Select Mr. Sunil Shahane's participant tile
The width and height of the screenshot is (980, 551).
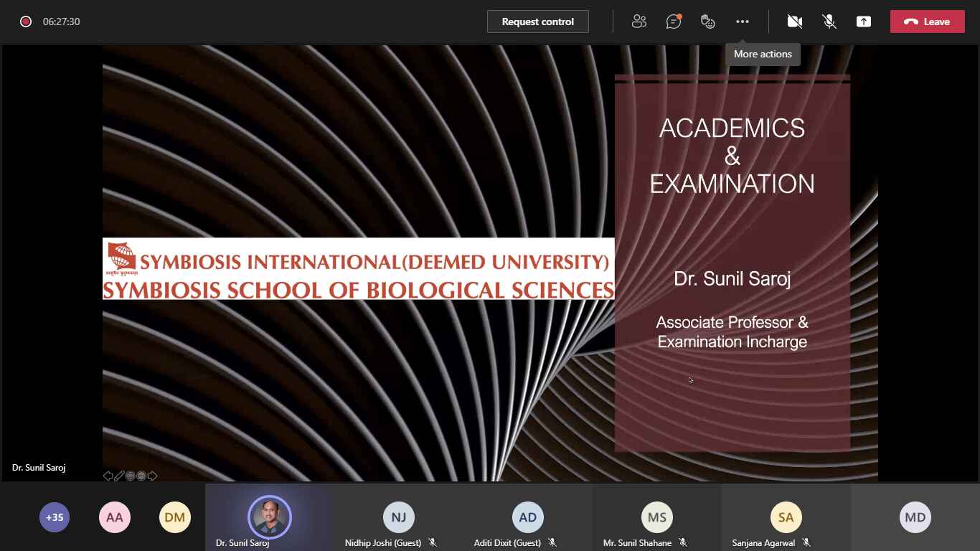[x=656, y=517]
